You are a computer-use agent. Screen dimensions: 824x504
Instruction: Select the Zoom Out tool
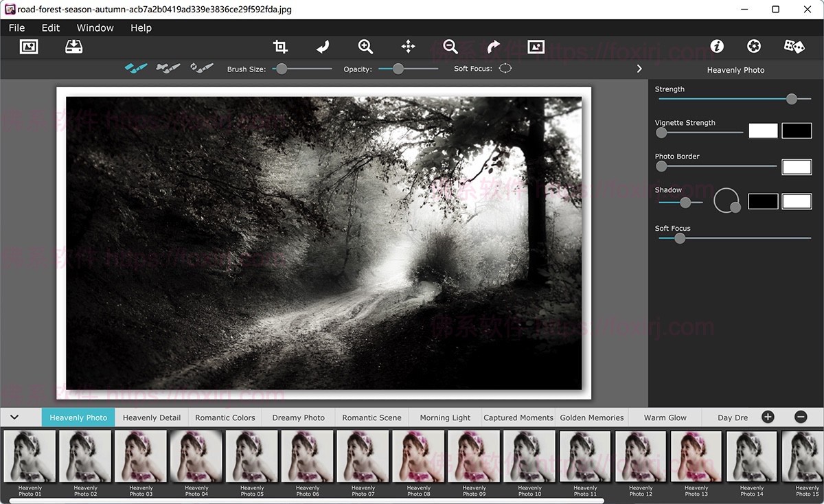click(x=450, y=46)
